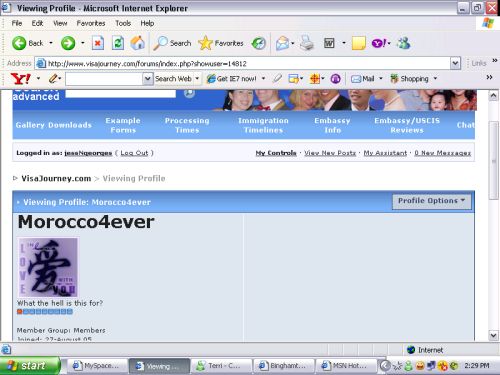Open the Forward button history dropdown arrow
This screenshot has width=500, height=375.
pyautogui.click(x=82, y=43)
